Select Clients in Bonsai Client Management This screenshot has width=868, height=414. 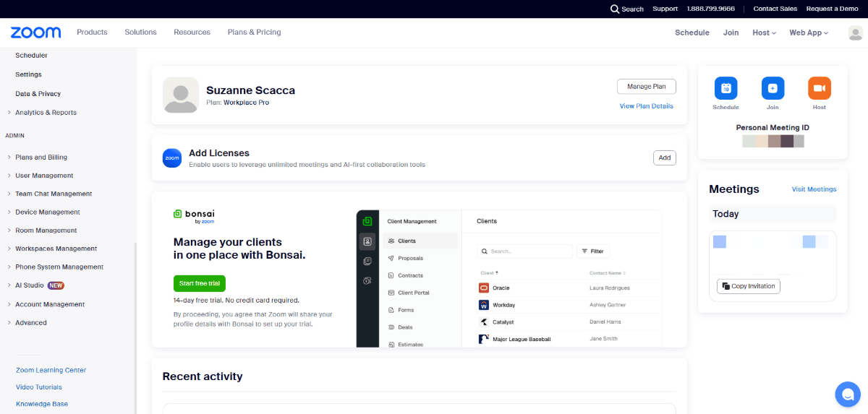pyautogui.click(x=420, y=241)
